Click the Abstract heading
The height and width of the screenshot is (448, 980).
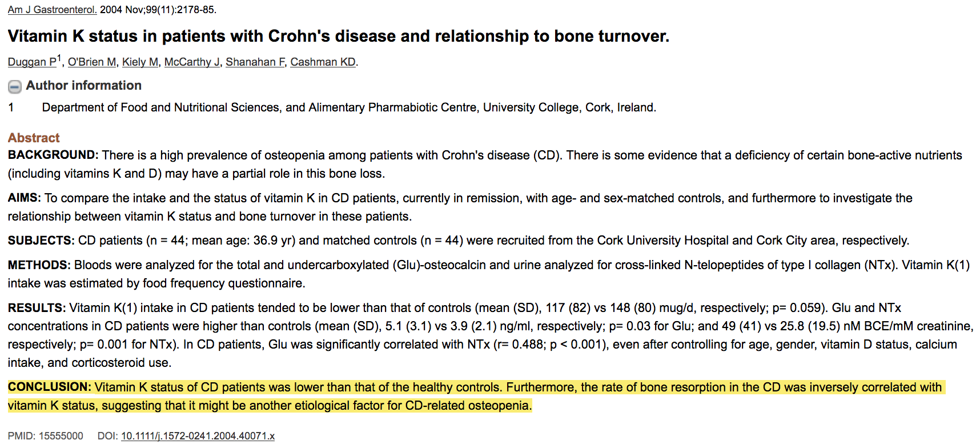click(x=34, y=138)
